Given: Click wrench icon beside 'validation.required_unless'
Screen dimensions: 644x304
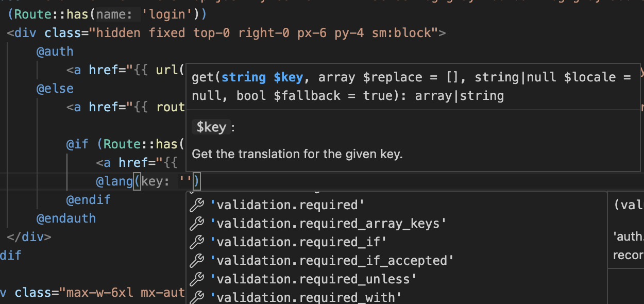Looking at the screenshot, I should pyautogui.click(x=197, y=279).
